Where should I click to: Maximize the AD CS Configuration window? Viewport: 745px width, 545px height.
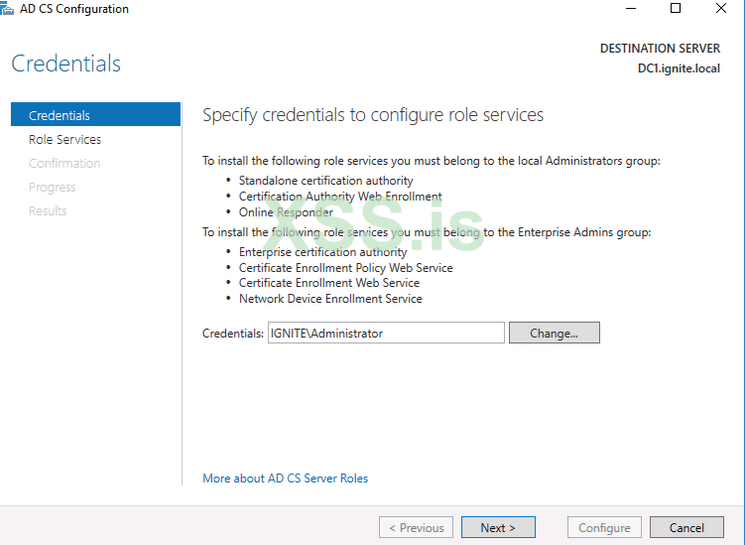675,9
